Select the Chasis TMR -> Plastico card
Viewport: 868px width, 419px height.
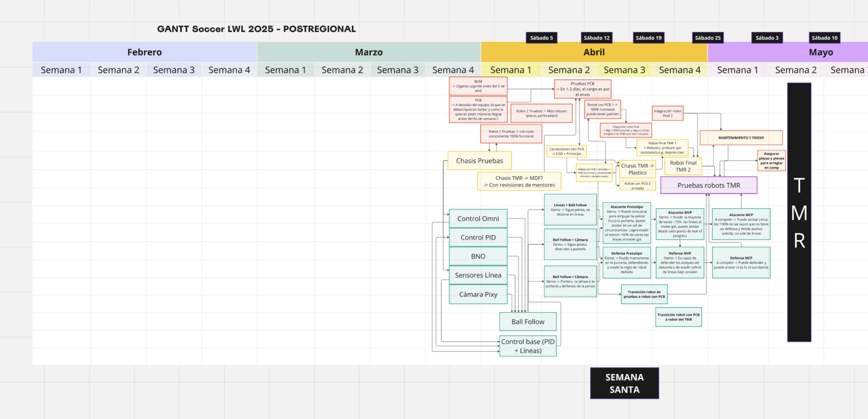point(637,169)
